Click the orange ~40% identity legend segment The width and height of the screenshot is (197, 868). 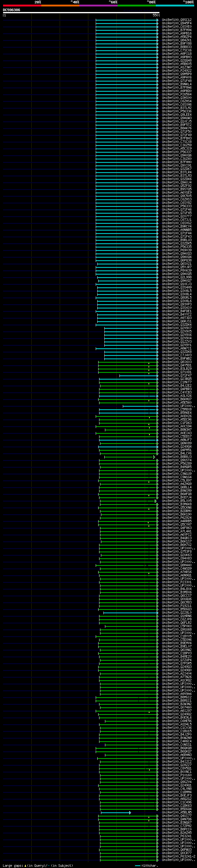pyautogui.click(x=60, y=6)
